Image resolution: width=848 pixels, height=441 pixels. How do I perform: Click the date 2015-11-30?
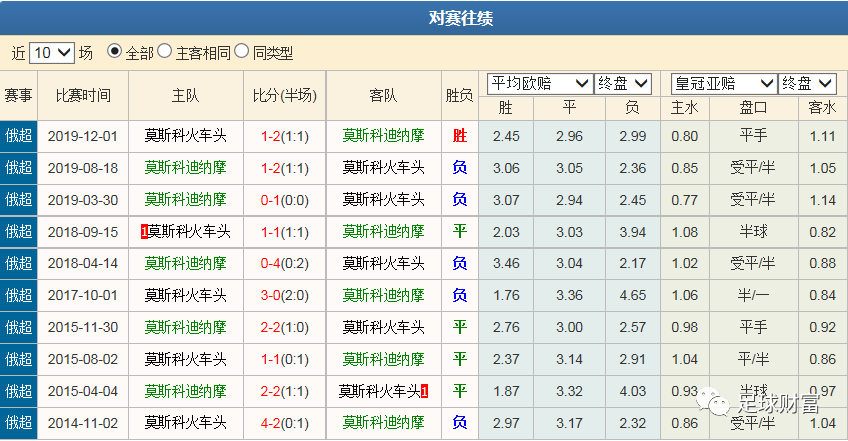coord(83,328)
